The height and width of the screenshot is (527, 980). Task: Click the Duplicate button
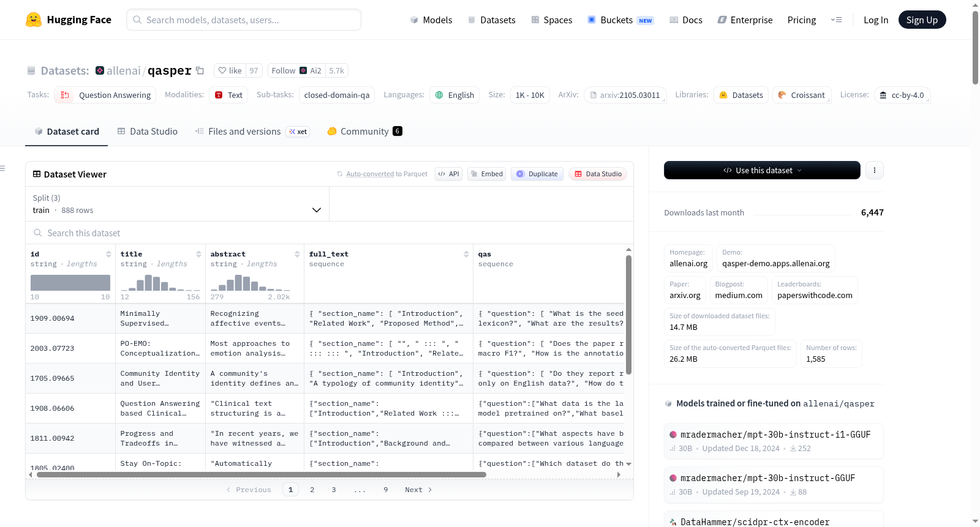(537, 174)
